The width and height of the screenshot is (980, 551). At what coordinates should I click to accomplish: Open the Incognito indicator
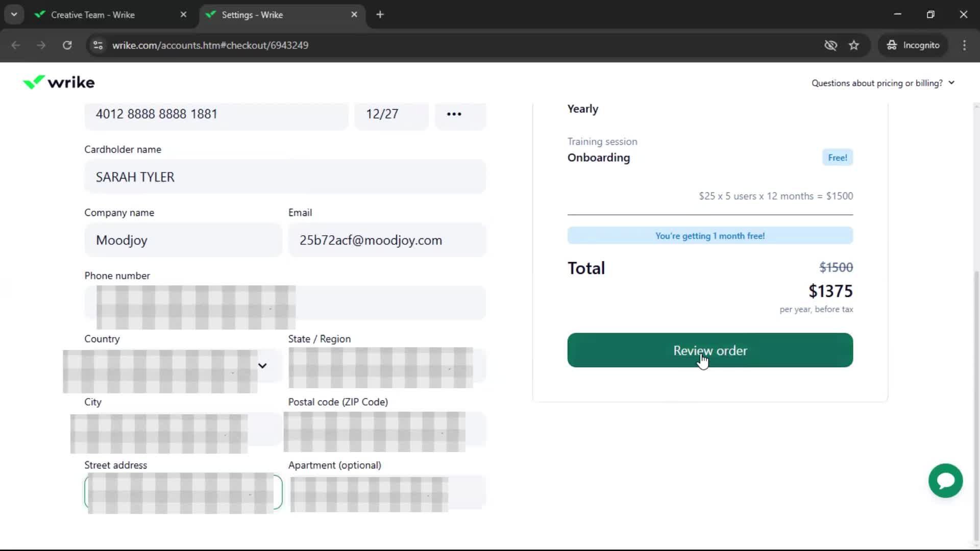pos(913,45)
